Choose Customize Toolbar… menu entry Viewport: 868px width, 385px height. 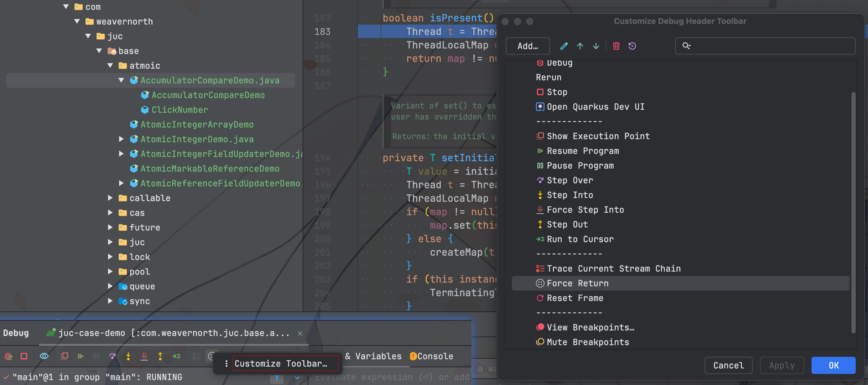[280, 364]
